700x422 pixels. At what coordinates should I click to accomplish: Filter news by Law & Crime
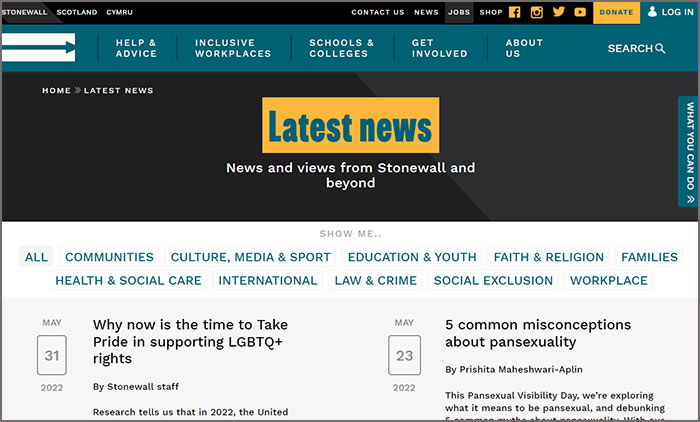375,280
